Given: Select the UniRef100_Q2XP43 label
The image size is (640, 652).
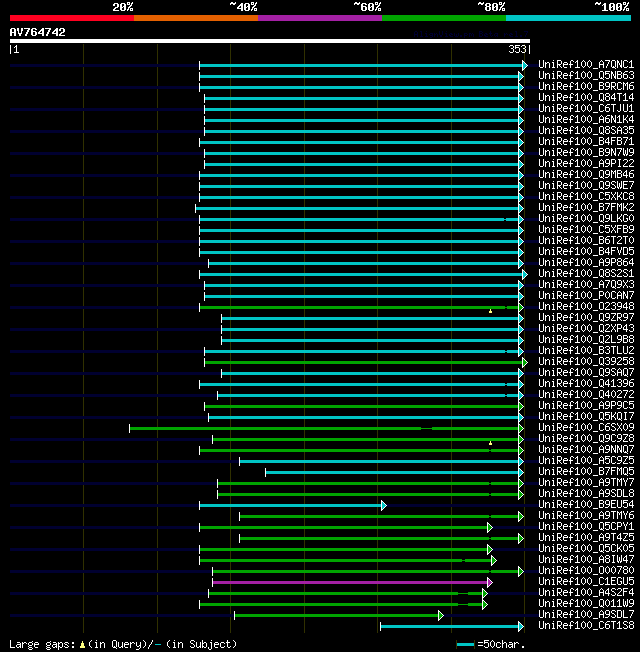Looking at the screenshot, I should [x=586, y=328].
